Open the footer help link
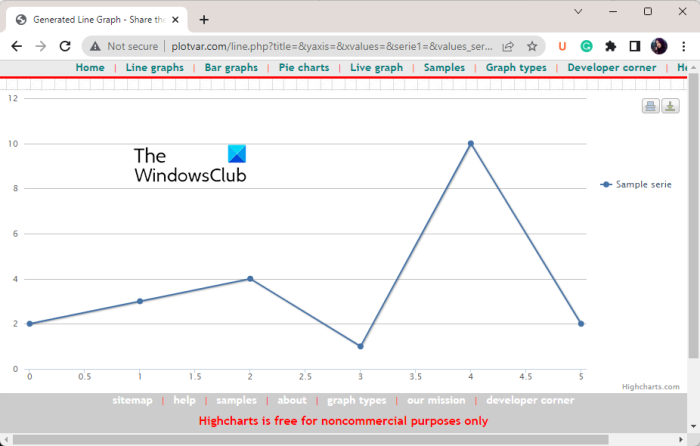Screen dimensions: 700x446 (184, 400)
